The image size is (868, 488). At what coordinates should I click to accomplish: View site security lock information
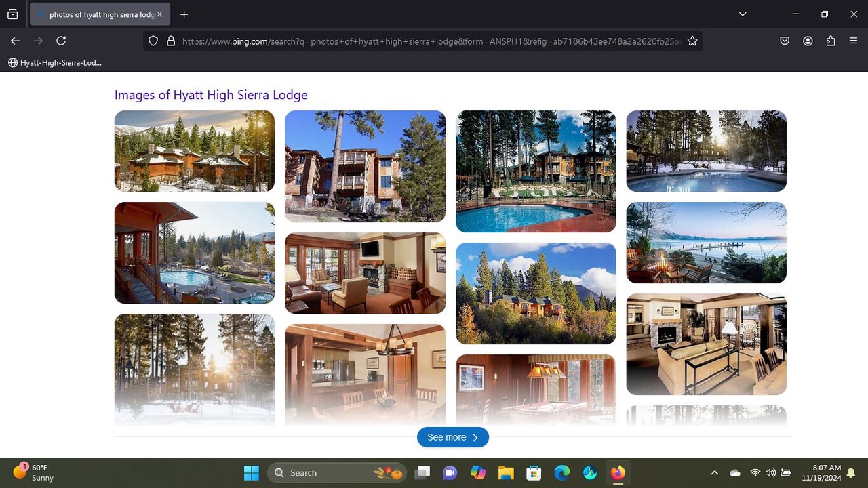coord(171,41)
